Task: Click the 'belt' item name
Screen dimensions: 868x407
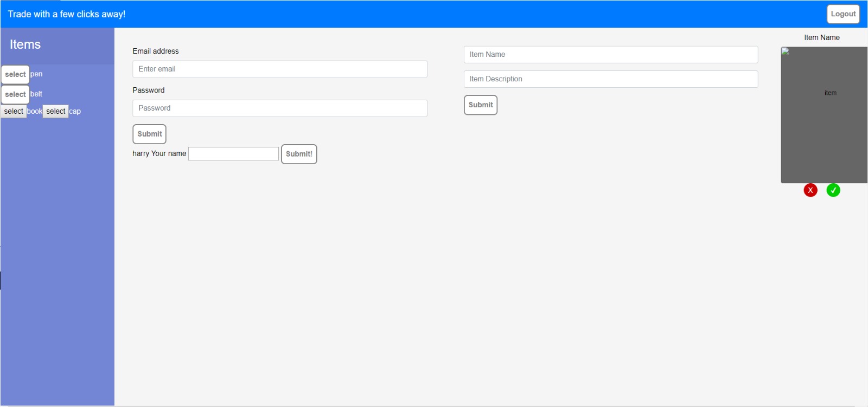Action: (36, 94)
